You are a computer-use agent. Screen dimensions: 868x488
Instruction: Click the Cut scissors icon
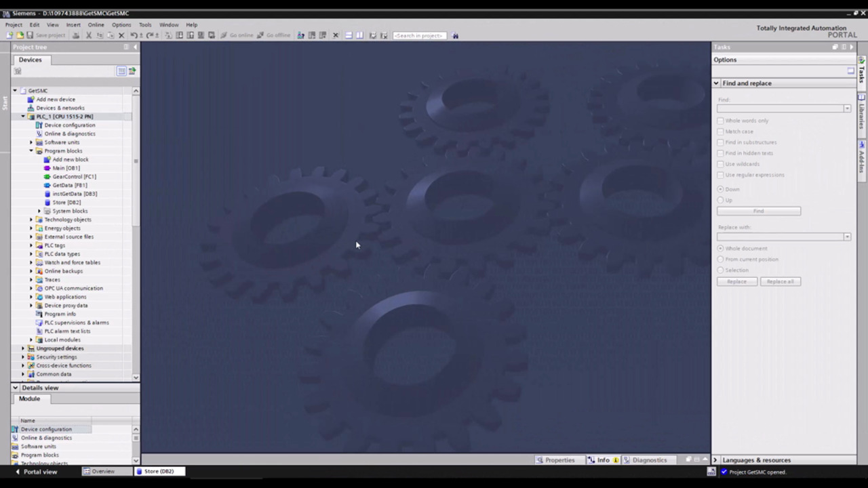pyautogui.click(x=88, y=35)
